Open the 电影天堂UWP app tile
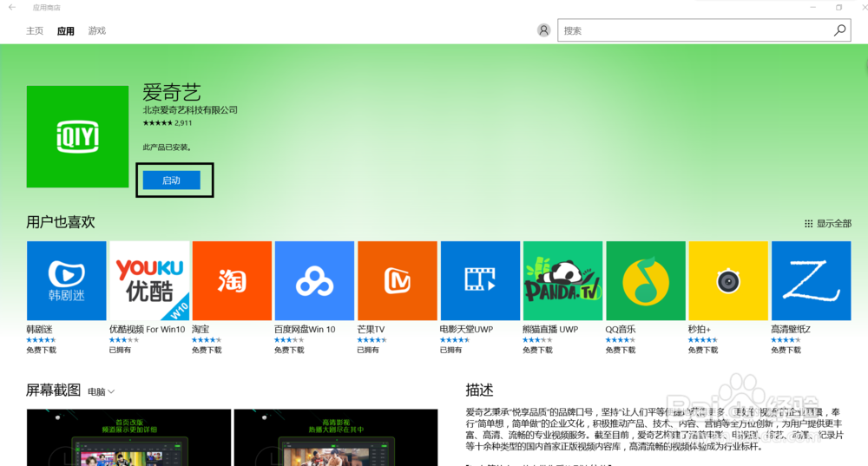The image size is (868, 466). tap(481, 280)
